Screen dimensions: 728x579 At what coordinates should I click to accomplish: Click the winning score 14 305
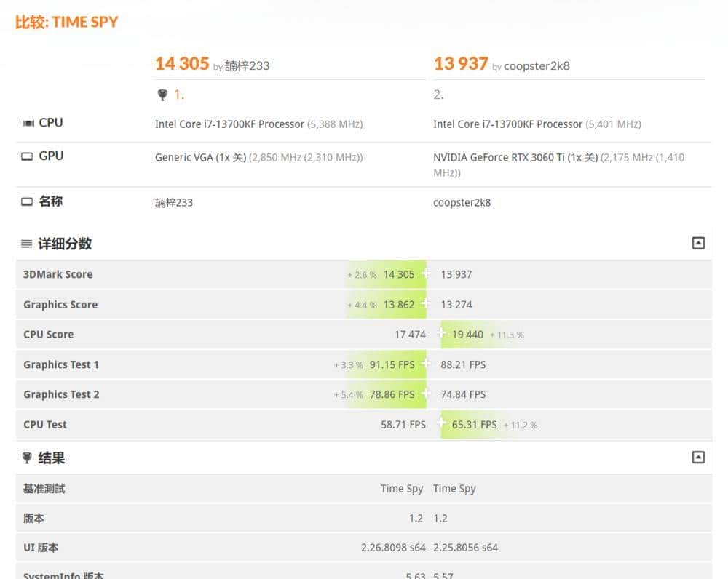182,63
